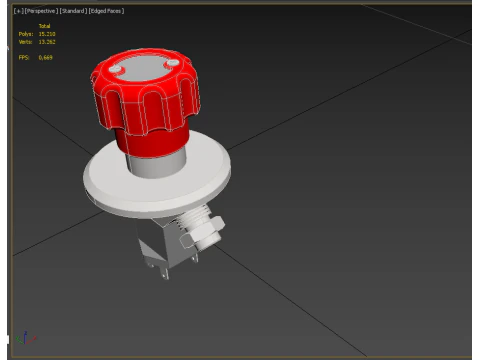Click the Verts count statistic
The width and height of the screenshot is (480, 360).
click(x=37, y=42)
